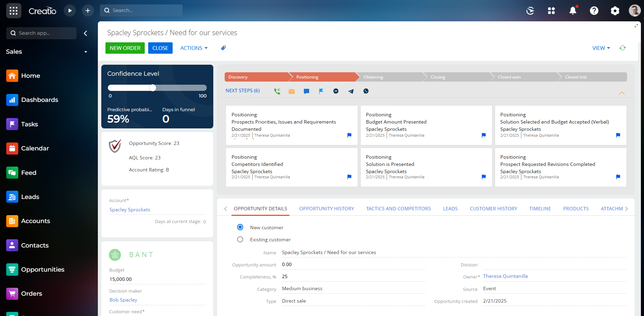Screen dimensions: 644x316
Task: Open the View dropdown menu
Action: click(x=601, y=48)
